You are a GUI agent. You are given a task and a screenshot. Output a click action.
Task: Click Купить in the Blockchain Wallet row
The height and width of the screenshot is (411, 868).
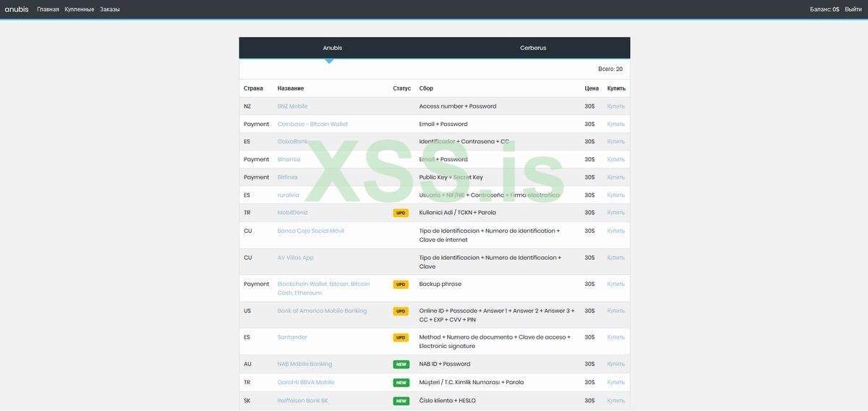pos(616,284)
